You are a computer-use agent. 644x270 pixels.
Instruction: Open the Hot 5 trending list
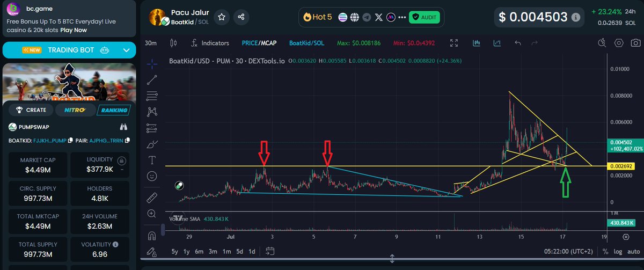tap(317, 17)
